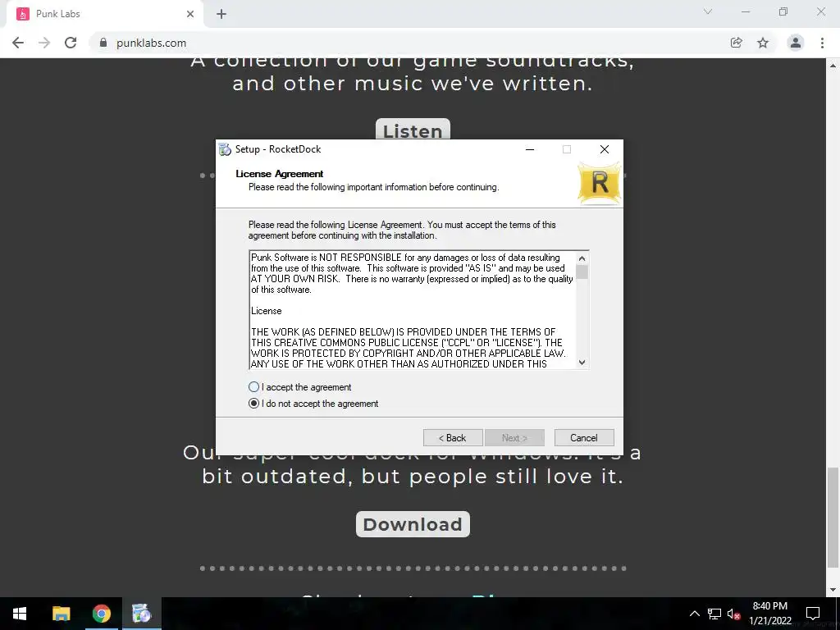The image size is (840, 630).
Task: Open the Chrome profile menu
Action: [796, 43]
